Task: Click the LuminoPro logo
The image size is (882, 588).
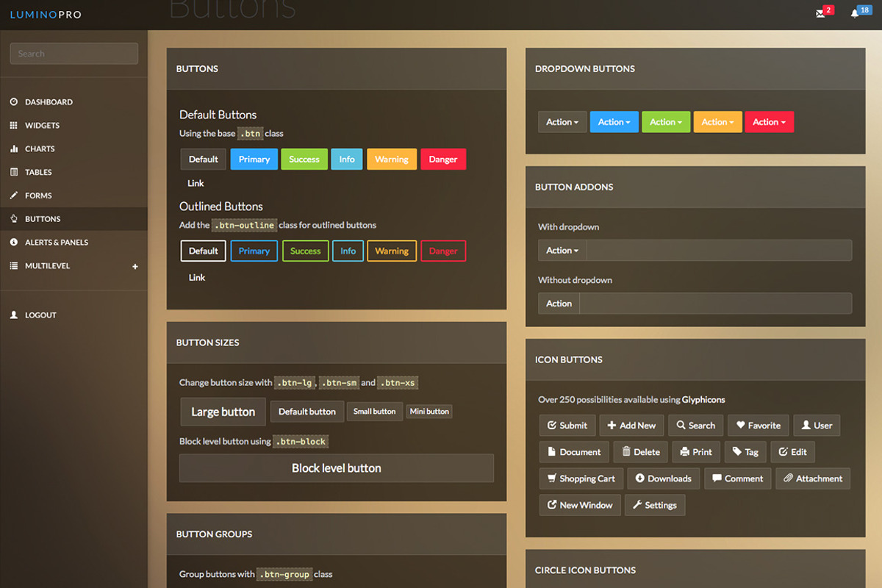Action: [46, 14]
